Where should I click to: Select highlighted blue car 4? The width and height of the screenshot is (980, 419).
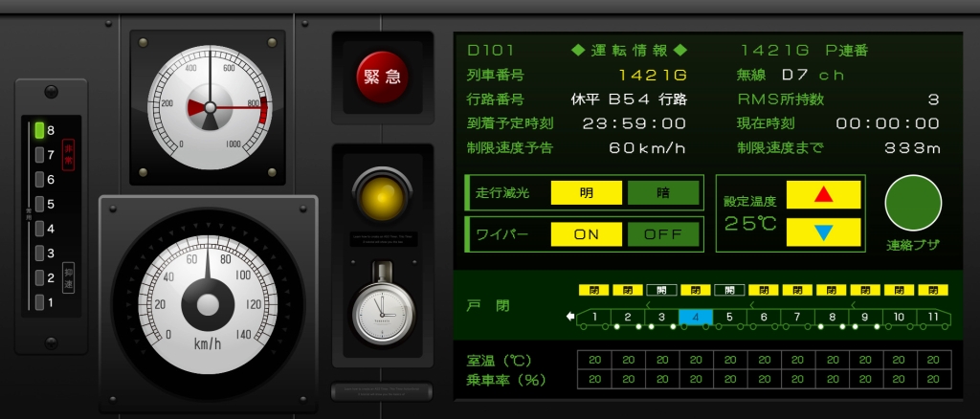click(x=696, y=318)
